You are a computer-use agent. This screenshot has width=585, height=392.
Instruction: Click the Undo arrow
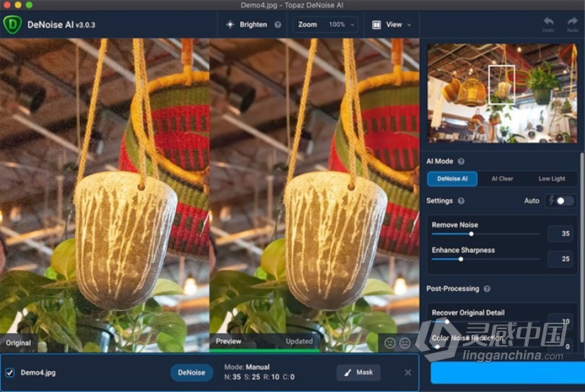tap(548, 22)
